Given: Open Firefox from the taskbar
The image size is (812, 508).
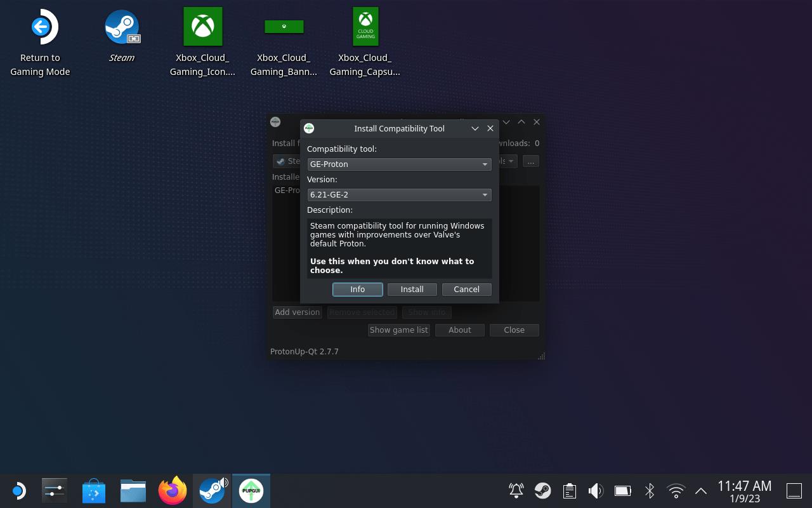Looking at the screenshot, I should (173, 491).
